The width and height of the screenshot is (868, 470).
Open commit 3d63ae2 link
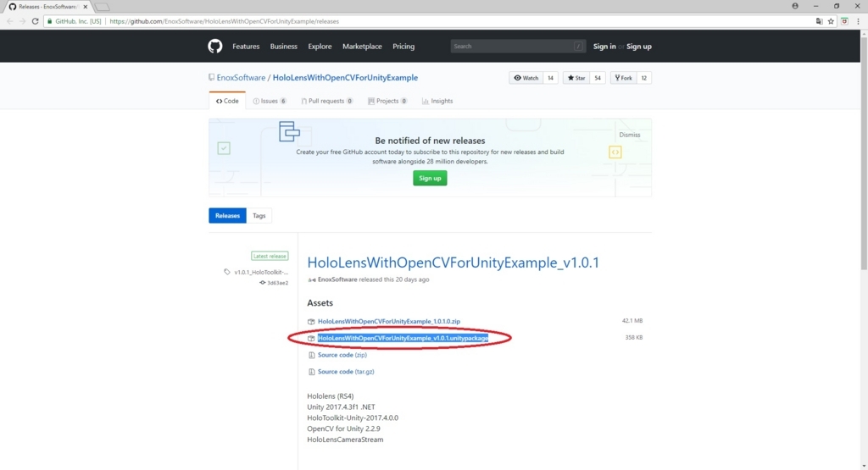277,283
